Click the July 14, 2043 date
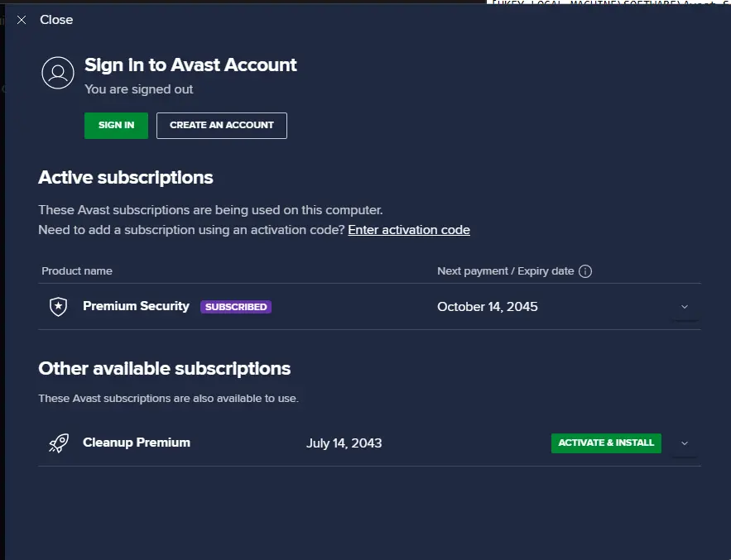The height and width of the screenshot is (560, 731). [344, 443]
